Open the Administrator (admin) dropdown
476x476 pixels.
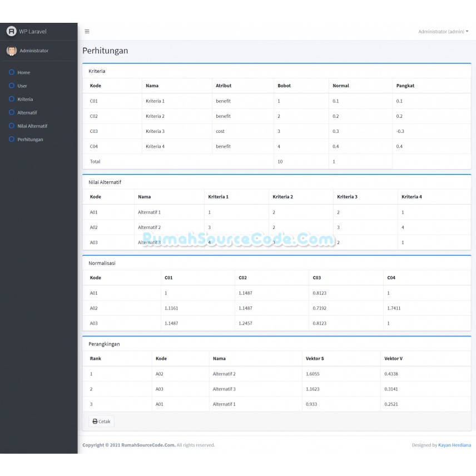pos(443,32)
